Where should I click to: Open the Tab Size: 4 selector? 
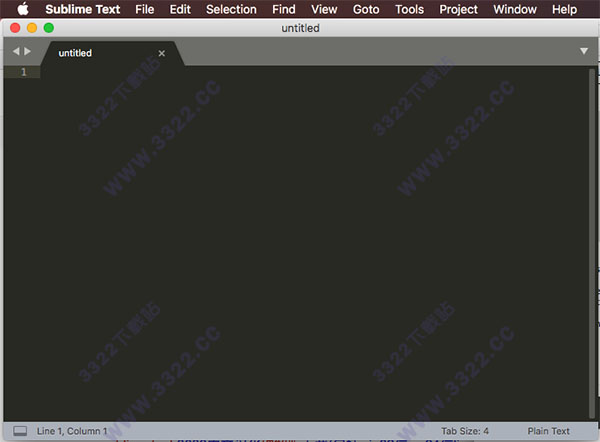(x=465, y=431)
